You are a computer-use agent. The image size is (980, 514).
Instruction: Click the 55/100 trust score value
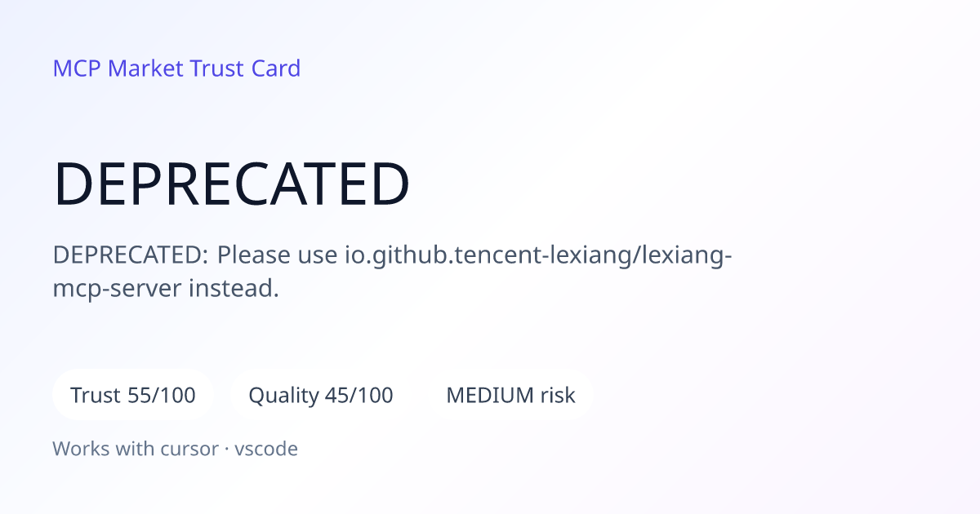point(162,396)
